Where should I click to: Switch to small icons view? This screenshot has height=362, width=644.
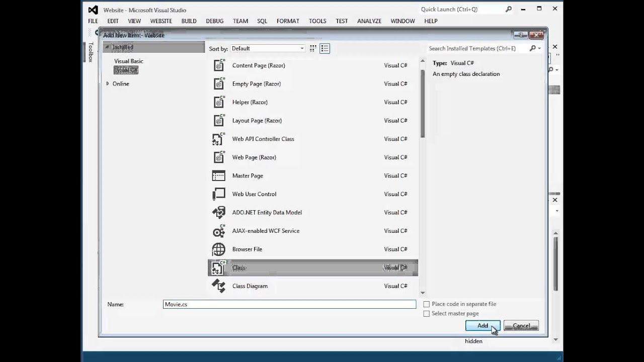[313, 48]
